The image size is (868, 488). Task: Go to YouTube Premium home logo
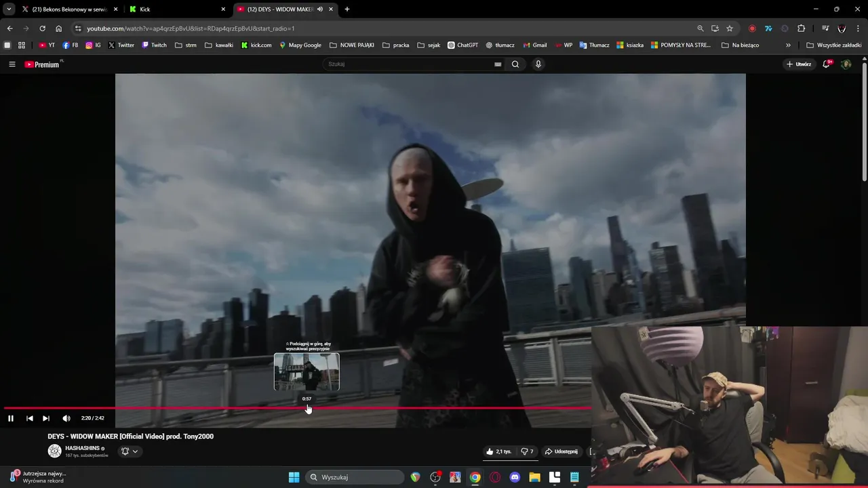(x=43, y=64)
